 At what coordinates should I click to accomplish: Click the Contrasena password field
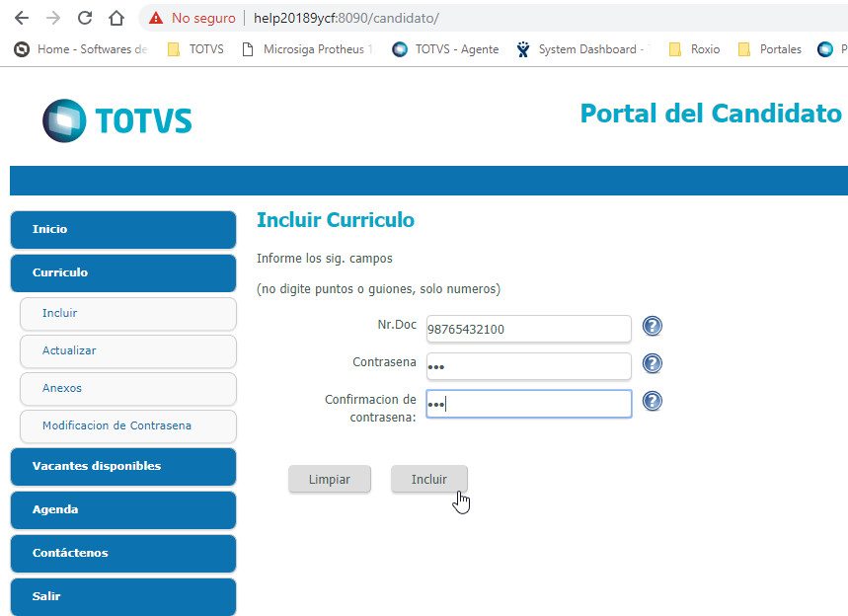coord(529,366)
